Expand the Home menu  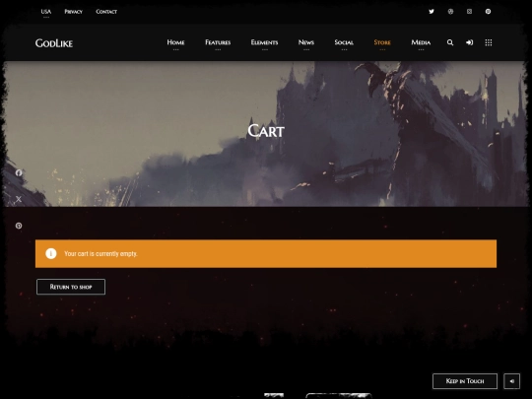coord(175,42)
